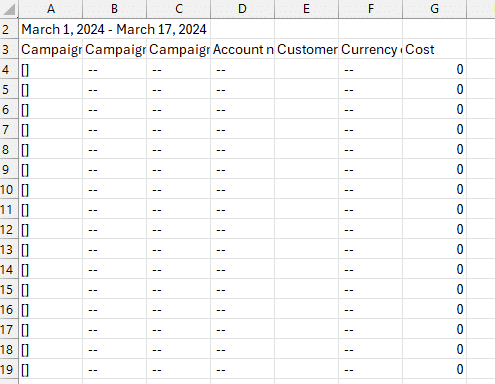Select row 7 header
Viewport: 495px width, 384px height.
click(9, 129)
